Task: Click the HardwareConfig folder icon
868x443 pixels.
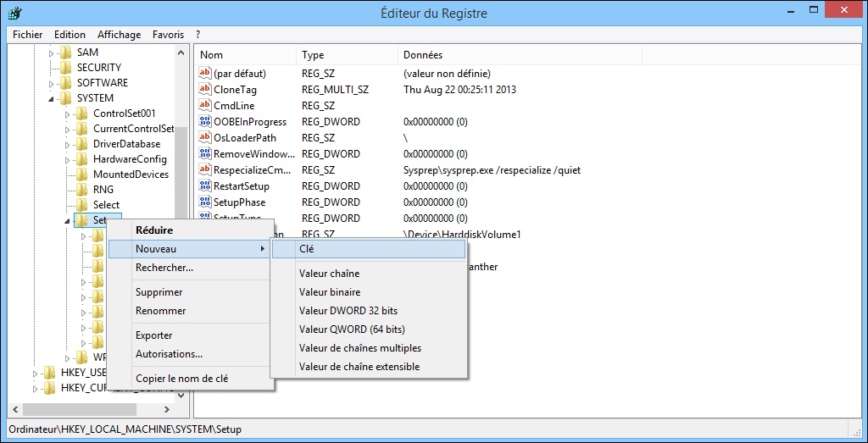Action: 82,159
